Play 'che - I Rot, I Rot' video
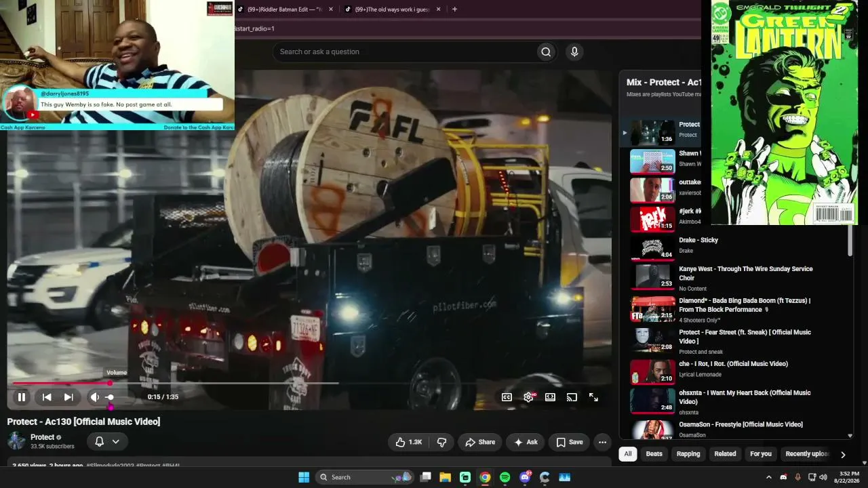Screen dimensions: 868x488 (x=733, y=364)
